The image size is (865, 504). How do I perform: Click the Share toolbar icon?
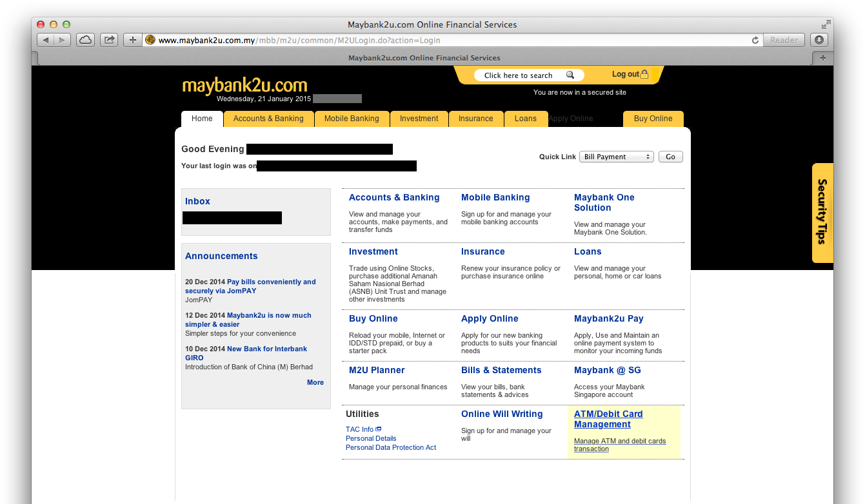click(x=108, y=40)
